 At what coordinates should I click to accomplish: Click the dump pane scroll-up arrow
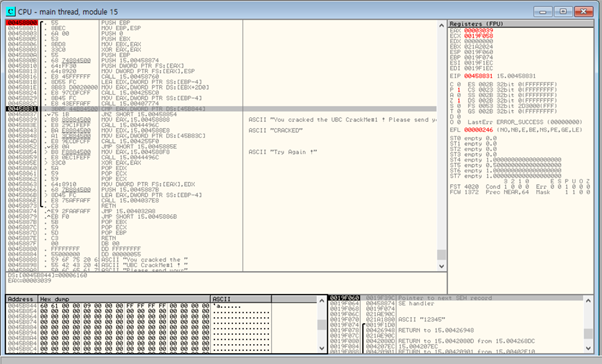[322, 301]
